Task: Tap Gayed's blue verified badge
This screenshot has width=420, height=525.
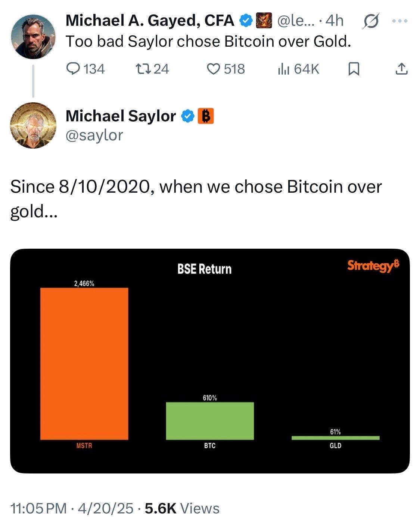Action: click(246, 21)
